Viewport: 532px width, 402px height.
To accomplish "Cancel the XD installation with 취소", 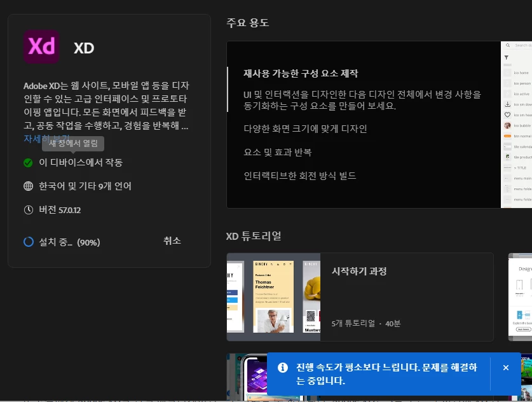I will tap(172, 240).
